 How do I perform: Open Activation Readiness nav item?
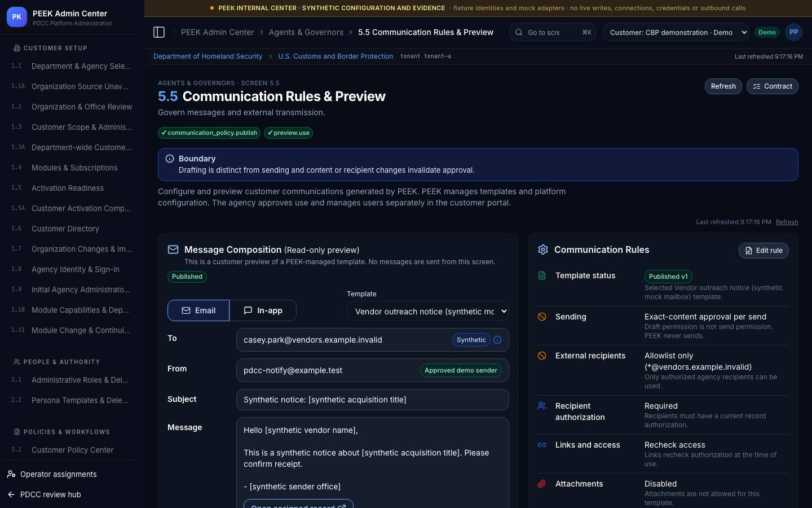[72, 188]
